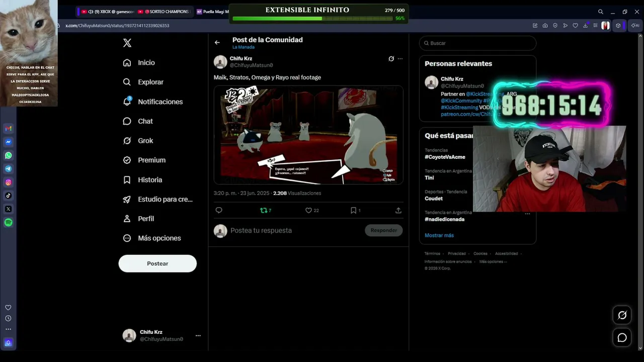Open options for #nadiedicenada trend
This screenshot has height=362, width=644.
(x=527, y=214)
